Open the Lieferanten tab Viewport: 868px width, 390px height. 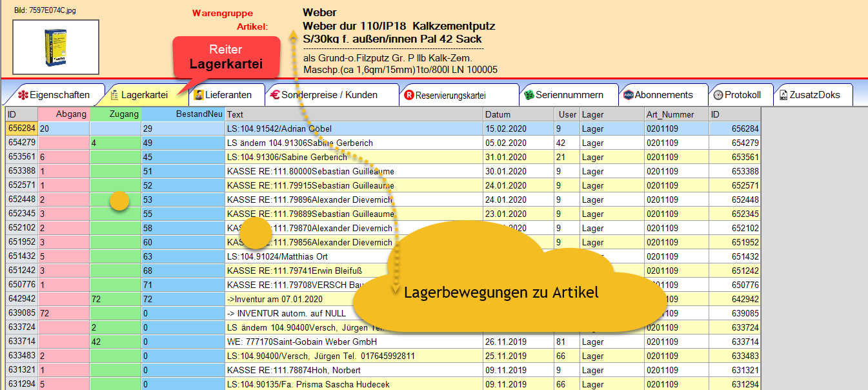tap(226, 95)
